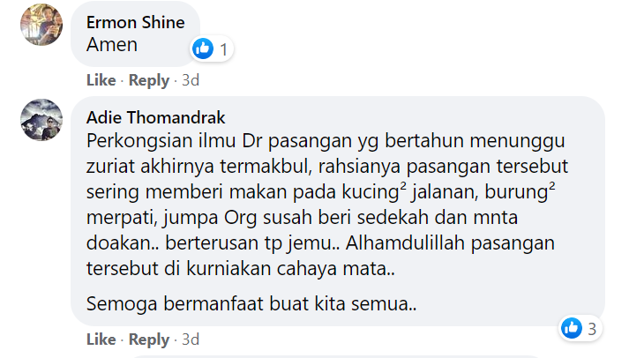Reply to Adie Thomandrak's comment
The width and height of the screenshot is (644, 358).
point(148,339)
